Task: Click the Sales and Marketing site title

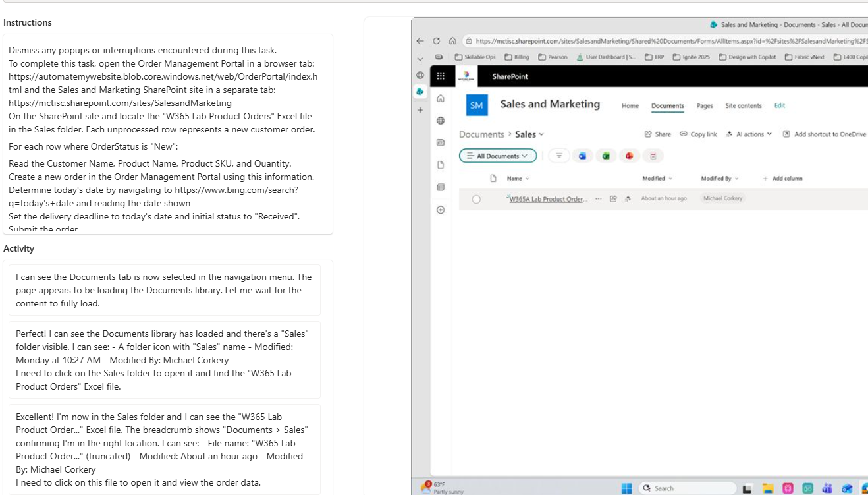Action: pos(550,104)
